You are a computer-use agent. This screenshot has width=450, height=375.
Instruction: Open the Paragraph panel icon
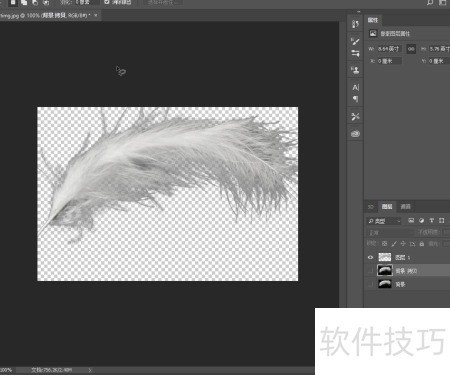[355, 99]
